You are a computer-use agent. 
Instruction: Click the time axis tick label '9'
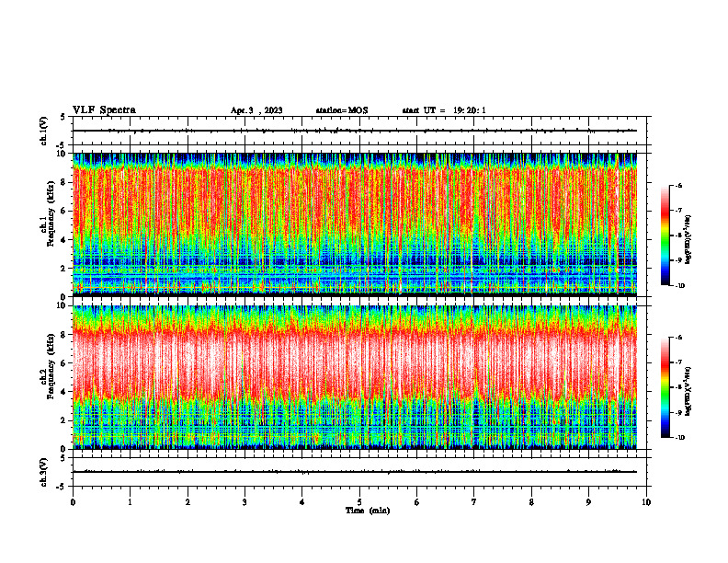point(588,502)
